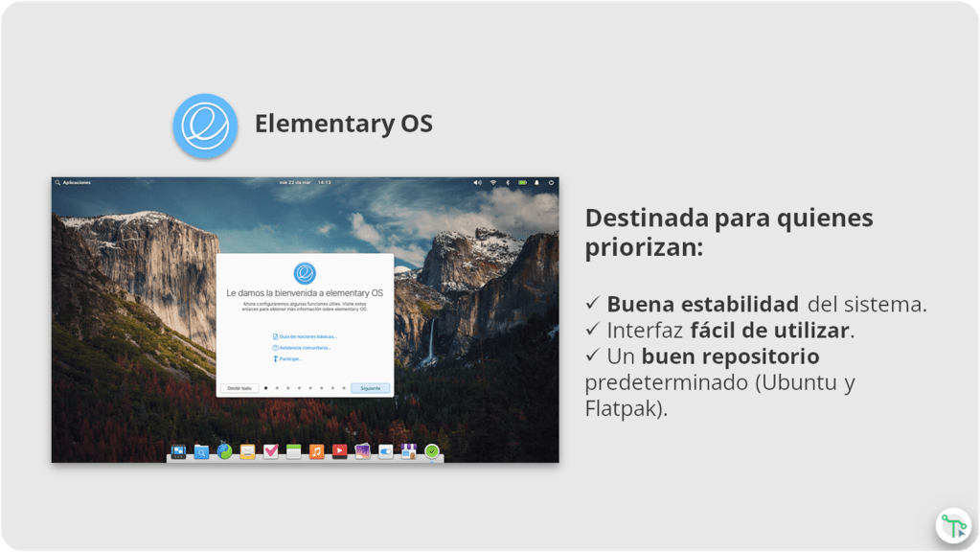
Task: Launch the orange Music app icon
Action: coord(317,451)
